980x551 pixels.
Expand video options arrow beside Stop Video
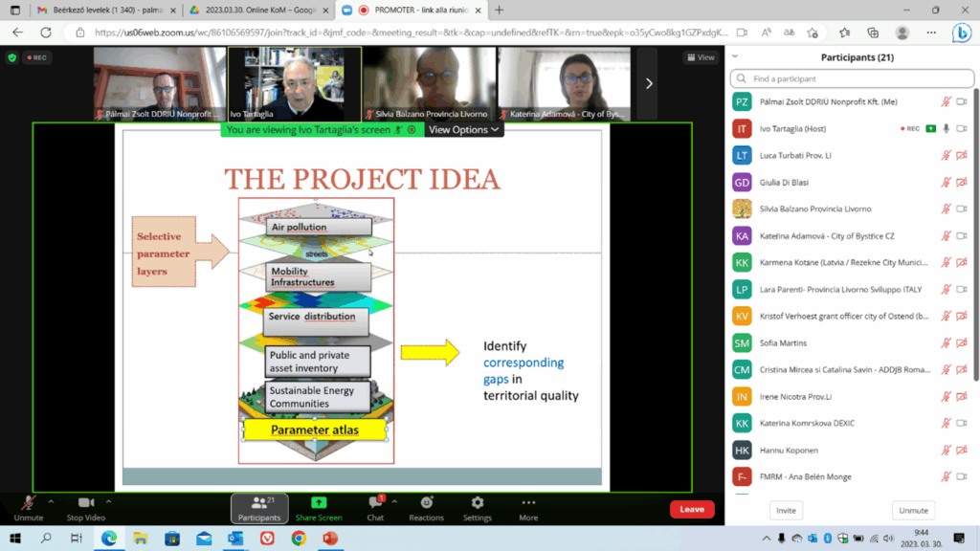tap(109, 501)
